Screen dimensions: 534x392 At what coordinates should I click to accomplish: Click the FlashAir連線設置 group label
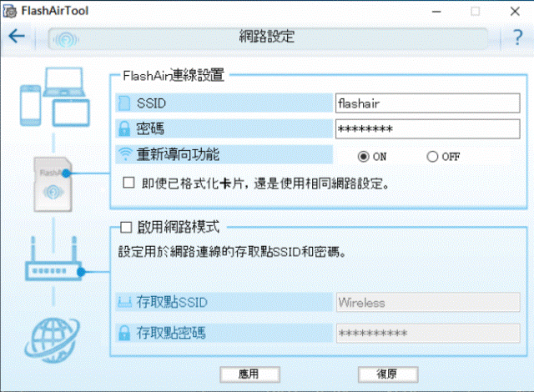[174, 76]
